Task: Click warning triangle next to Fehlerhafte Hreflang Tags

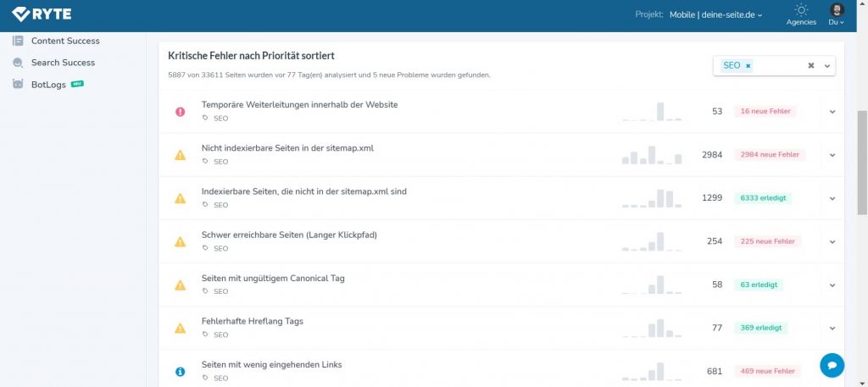Action: click(x=180, y=329)
